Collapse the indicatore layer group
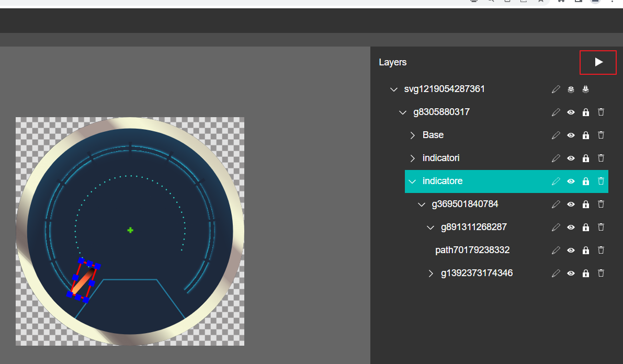 coord(412,181)
